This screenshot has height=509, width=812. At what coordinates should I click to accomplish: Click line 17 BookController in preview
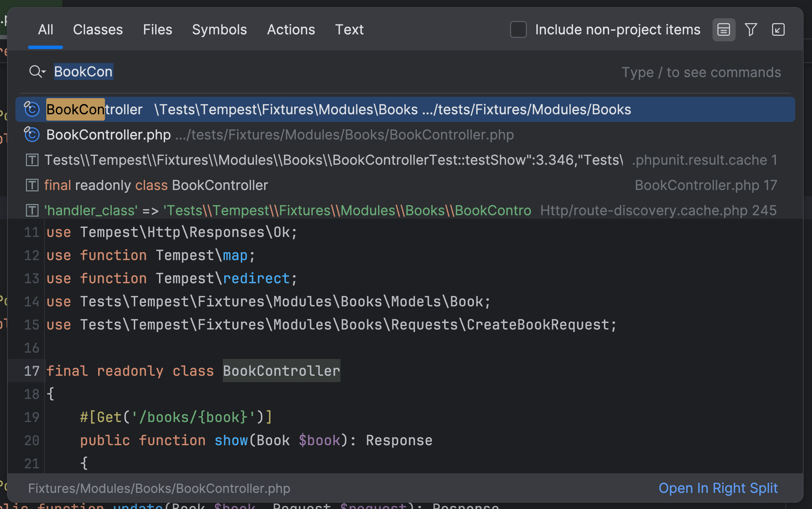point(281,371)
